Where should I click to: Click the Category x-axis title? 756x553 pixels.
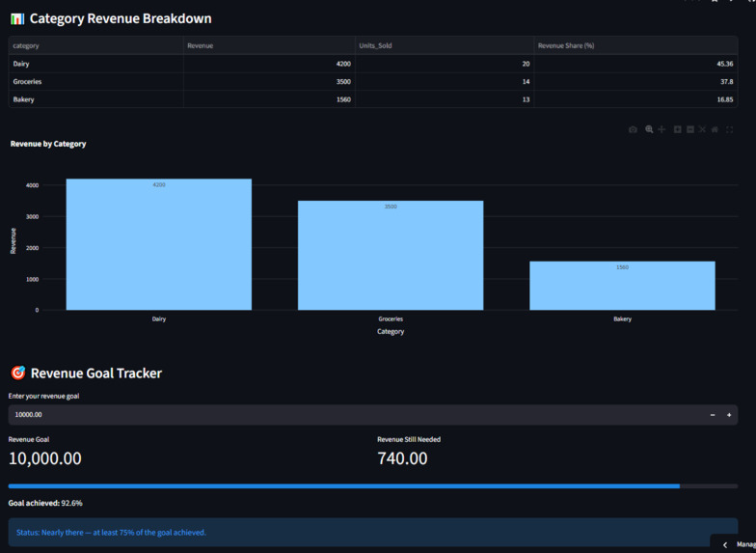[x=391, y=332]
